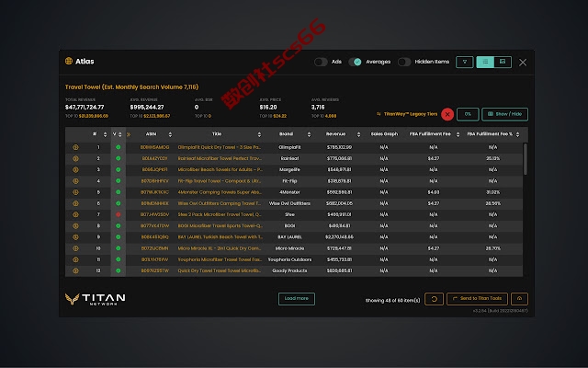Image resolution: width=588 pixels, height=368 pixels.
Task: Sort the Revenue column
Action: (358, 134)
